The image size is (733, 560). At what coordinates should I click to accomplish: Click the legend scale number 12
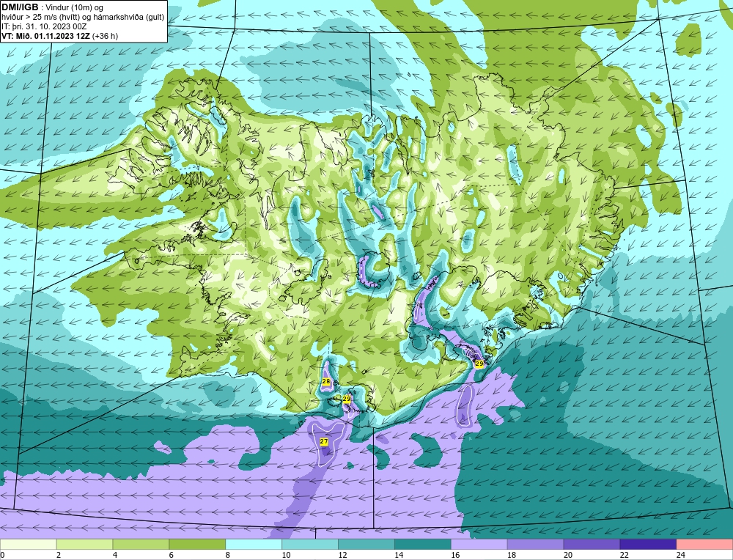point(342,555)
